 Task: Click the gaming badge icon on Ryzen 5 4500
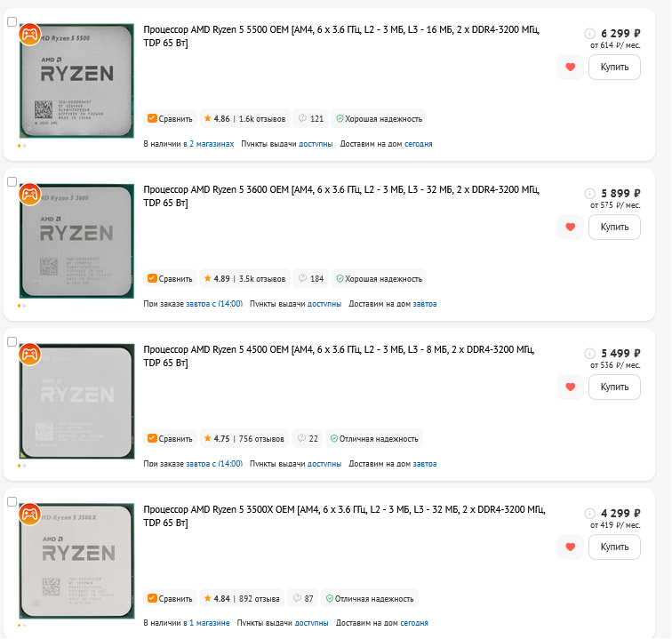pos(29,354)
